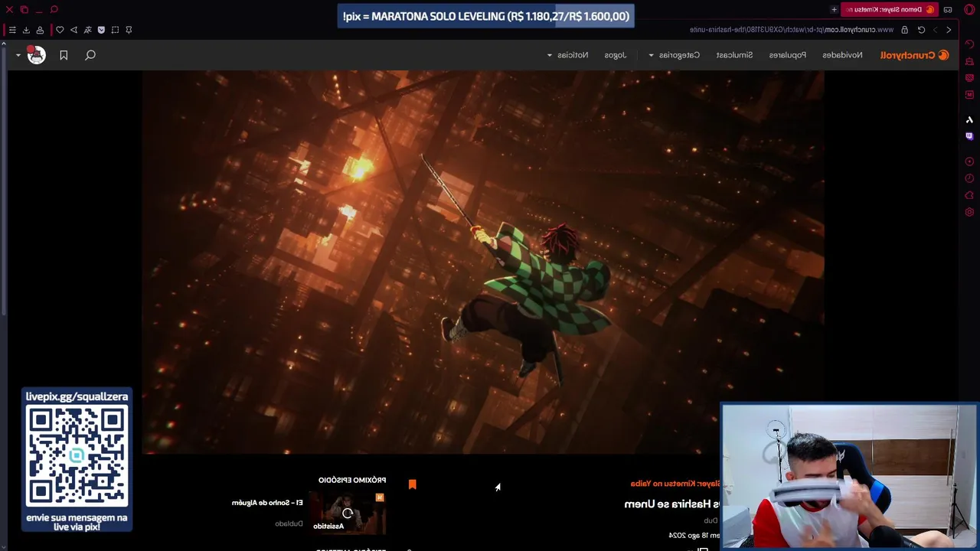Open the Populares menu item
The height and width of the screenshot is (551, 980).
coord(788,55)
